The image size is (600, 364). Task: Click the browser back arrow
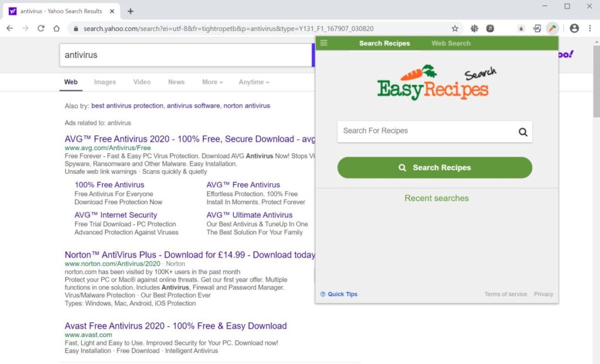coord(9,28)
